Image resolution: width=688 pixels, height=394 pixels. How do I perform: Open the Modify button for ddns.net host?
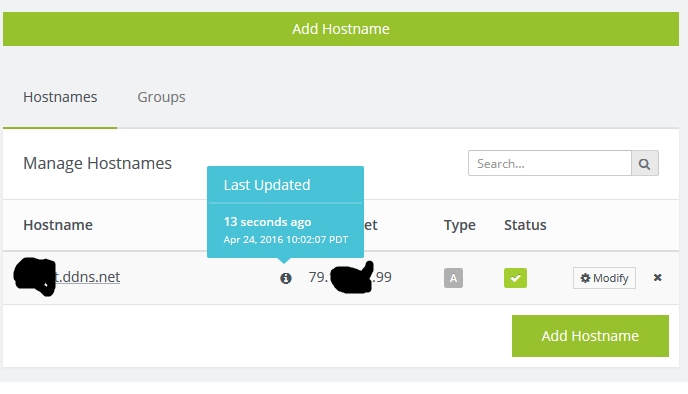tap(604, 278)
